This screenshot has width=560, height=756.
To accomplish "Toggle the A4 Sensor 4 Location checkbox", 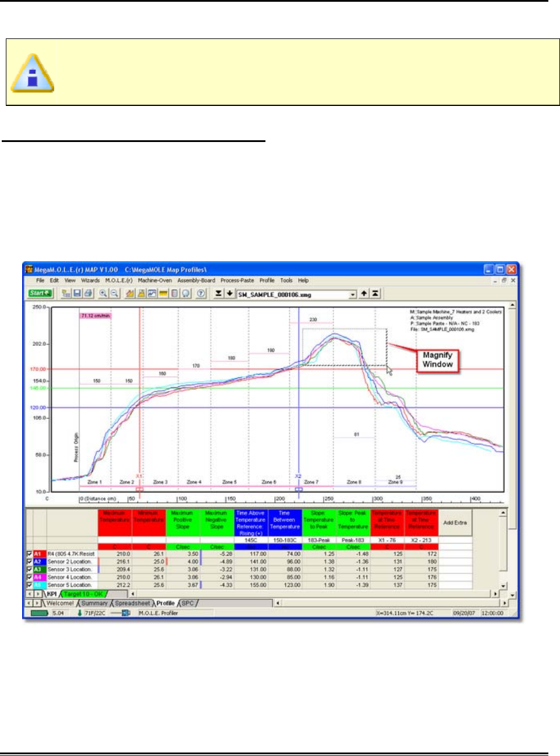I will 30,577.
